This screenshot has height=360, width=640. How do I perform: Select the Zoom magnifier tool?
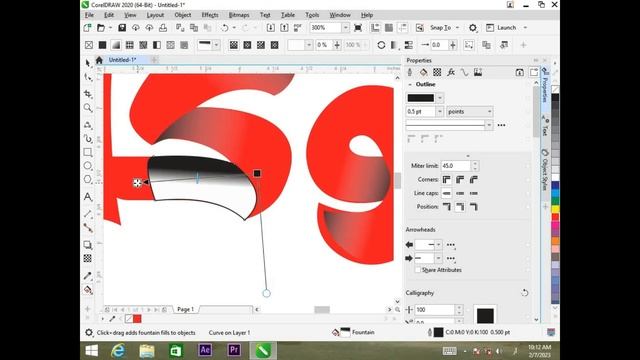[88, 108]
